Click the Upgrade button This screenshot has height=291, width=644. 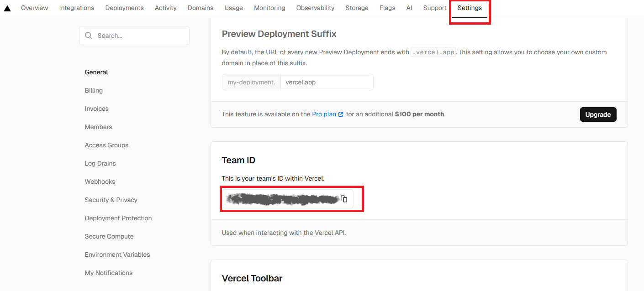pos(598,114)
